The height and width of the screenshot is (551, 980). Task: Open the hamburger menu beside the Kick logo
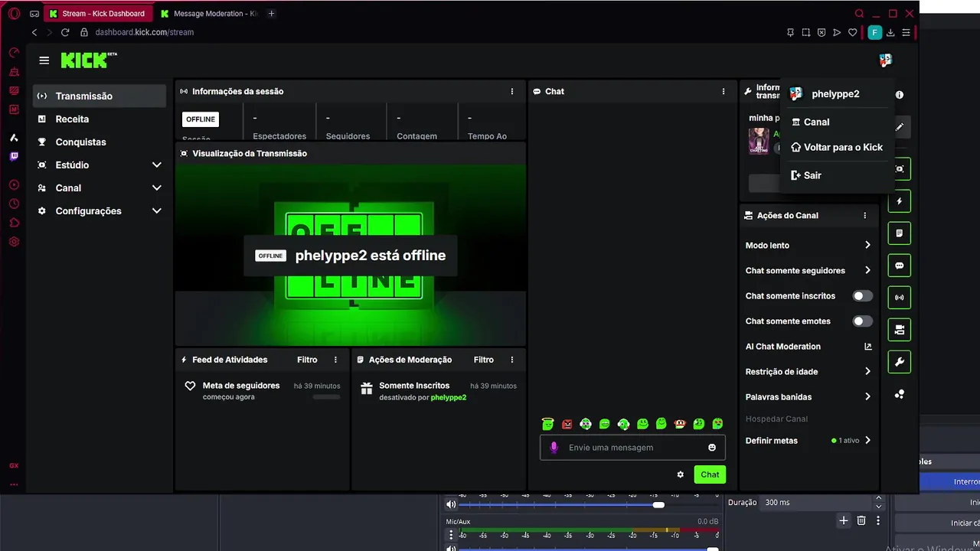[x=44, y=60]
